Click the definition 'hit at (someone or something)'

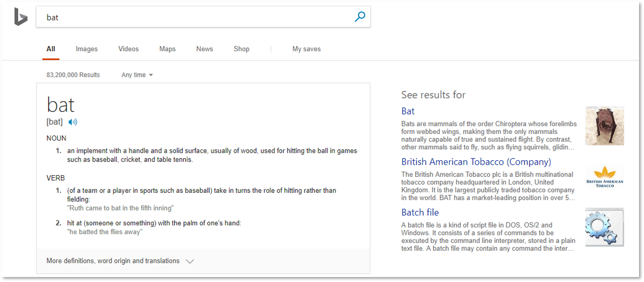(x=154, y=223)
